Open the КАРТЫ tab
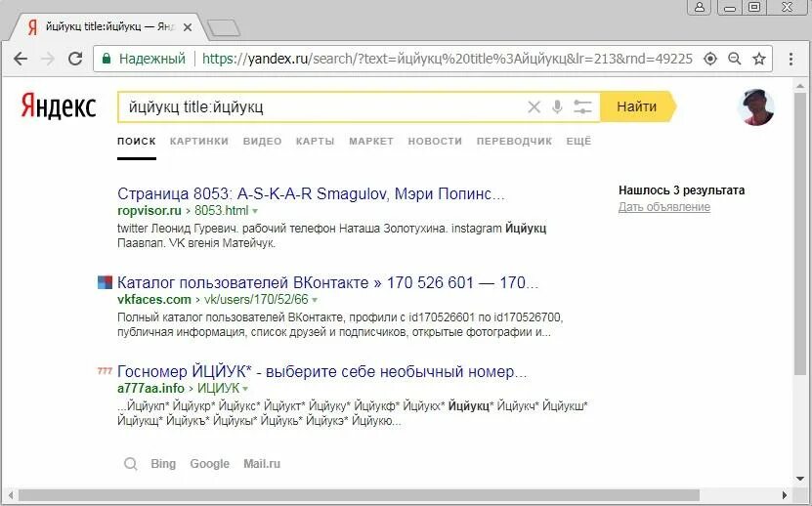Viewport: 812px width, 506px height. (x=316, y=141)
